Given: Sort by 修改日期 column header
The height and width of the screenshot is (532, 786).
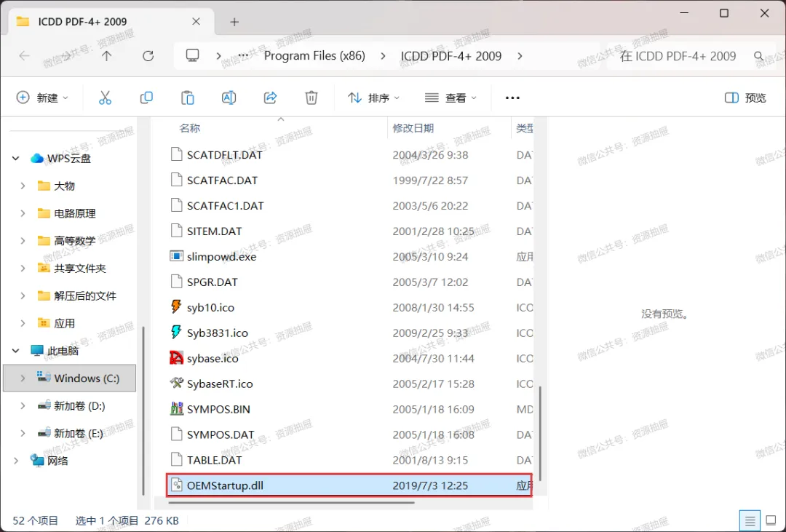Looking at the screenshot, I should click(x=413, y=128).
